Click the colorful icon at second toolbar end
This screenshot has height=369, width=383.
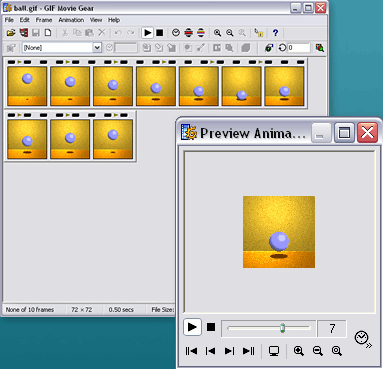319,48
